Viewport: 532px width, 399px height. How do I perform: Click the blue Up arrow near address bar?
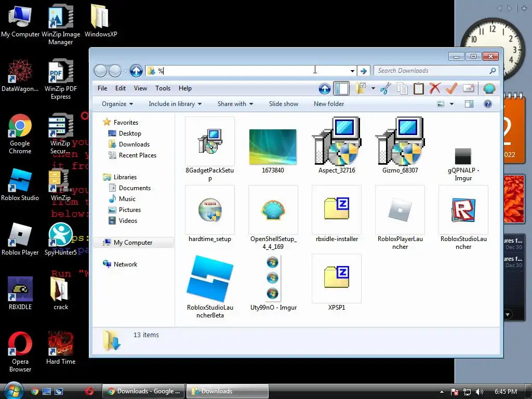136,71
